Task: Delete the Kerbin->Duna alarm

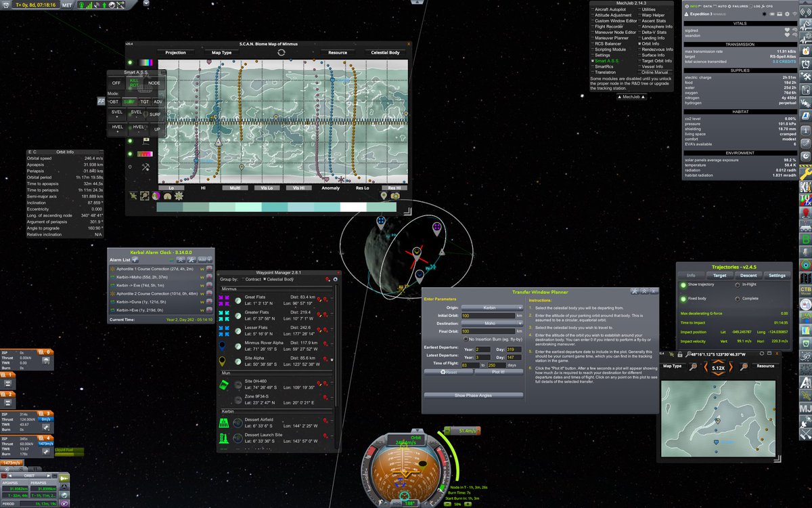Action: tap(209, 301)
